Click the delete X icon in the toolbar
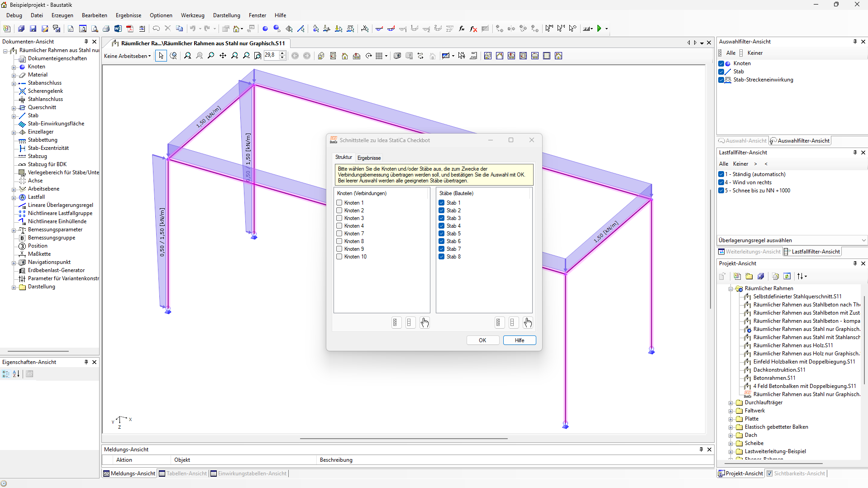Image resolution: width=868 pixels, height=488 pixels. click(167, 29)
